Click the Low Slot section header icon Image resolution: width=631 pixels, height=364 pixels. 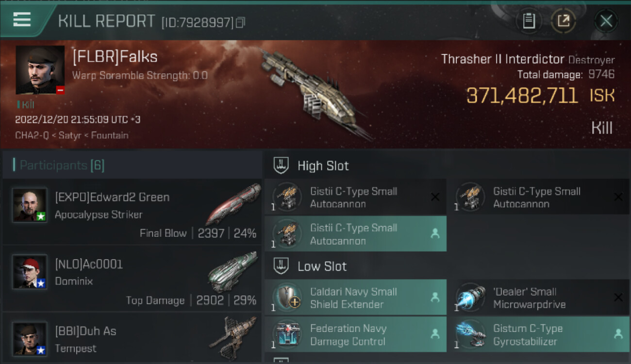[282, 266]
